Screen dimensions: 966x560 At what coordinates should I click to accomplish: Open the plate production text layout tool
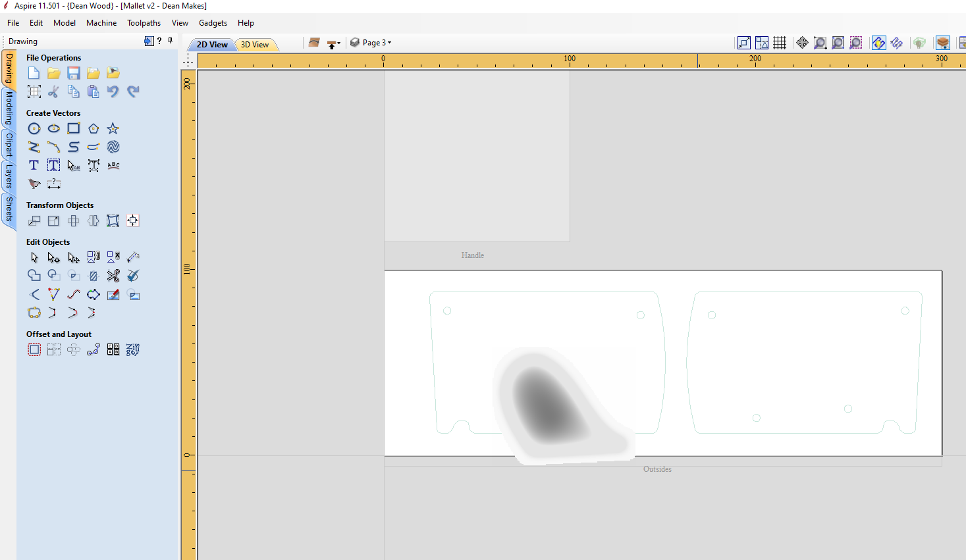point(132,349)
